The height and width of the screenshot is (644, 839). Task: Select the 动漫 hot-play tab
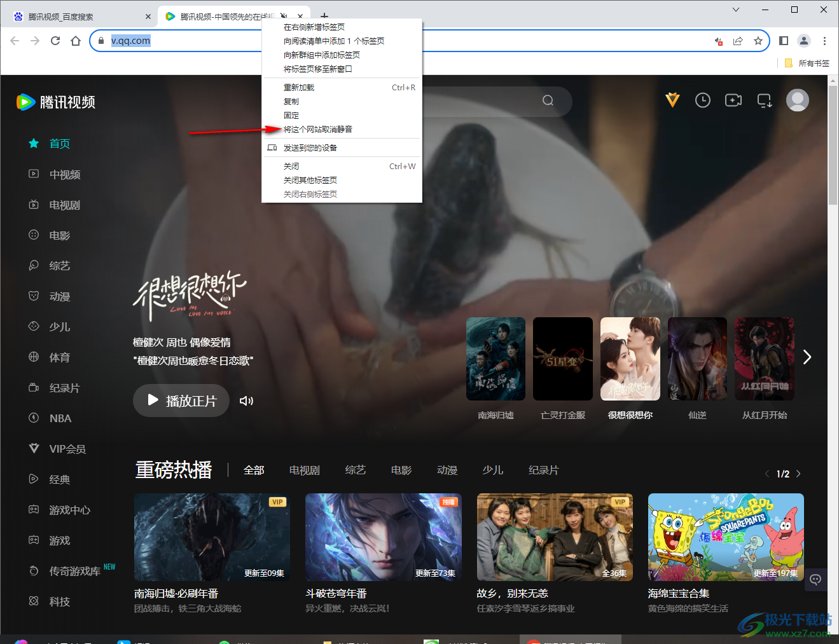click(447, 470)
